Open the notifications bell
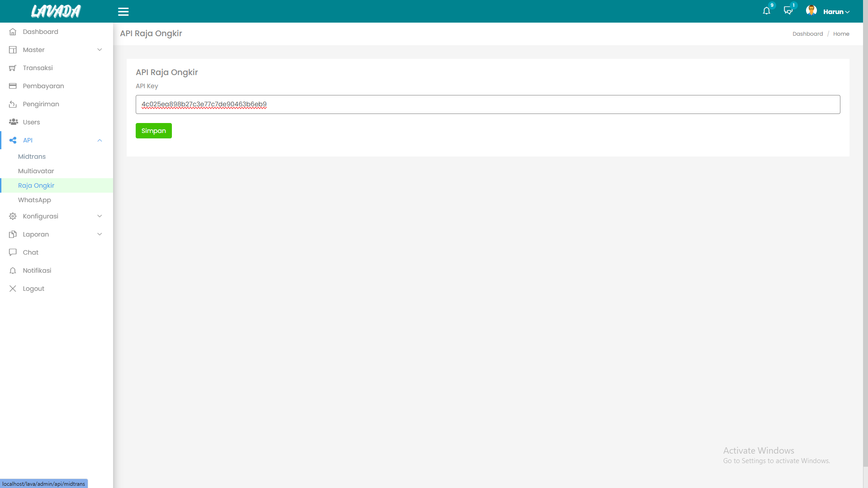 [x=766, y=11]
